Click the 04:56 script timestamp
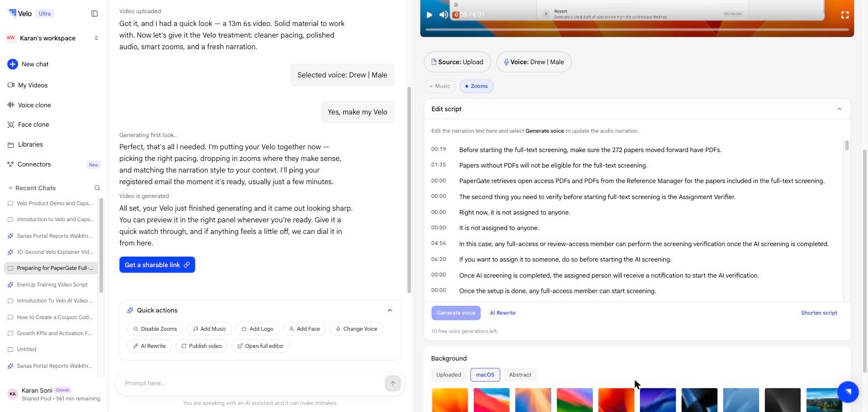Screen dimensions: 868x412 pos(438,243)
